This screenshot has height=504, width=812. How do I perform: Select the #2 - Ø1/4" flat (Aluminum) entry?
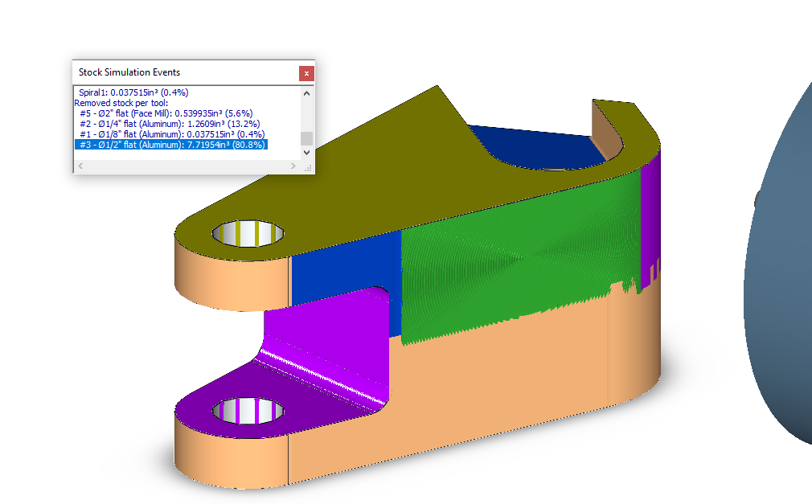click(x=170, y=124)
